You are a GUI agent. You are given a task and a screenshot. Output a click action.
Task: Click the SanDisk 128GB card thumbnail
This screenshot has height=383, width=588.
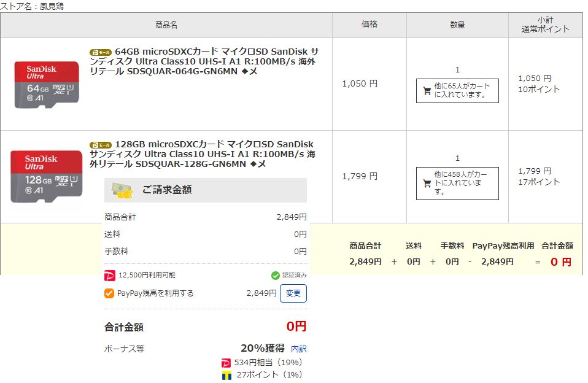click(x=47, y=176)
